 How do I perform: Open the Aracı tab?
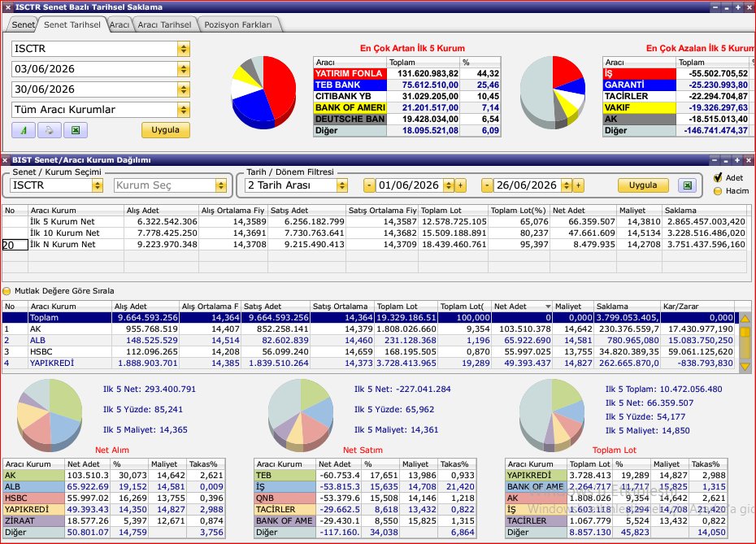[119, 24]
